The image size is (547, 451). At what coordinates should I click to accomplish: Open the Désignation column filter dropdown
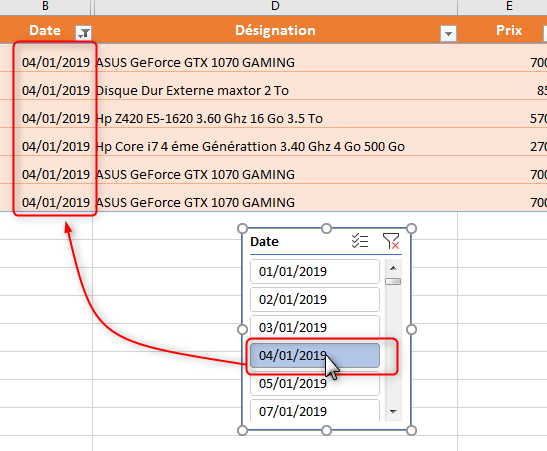(448, 33)
